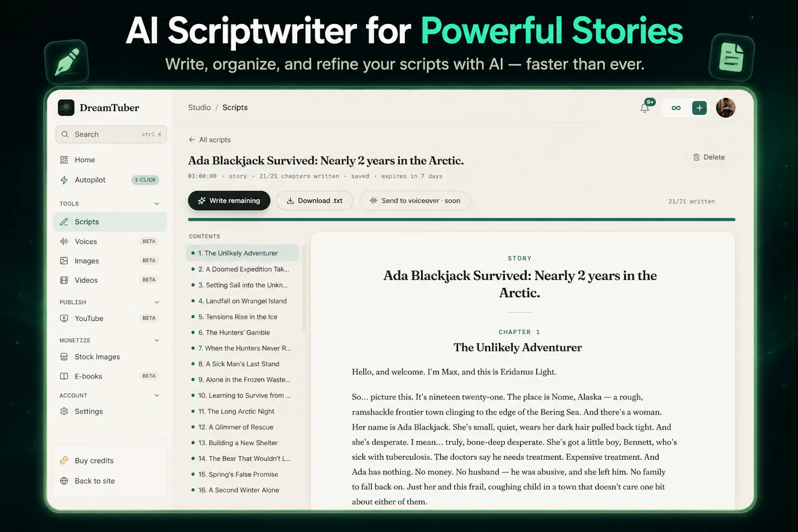Click the E-books book icon
Image resolution: width=798 pixels, height=532 pixels.
[64, 376]
